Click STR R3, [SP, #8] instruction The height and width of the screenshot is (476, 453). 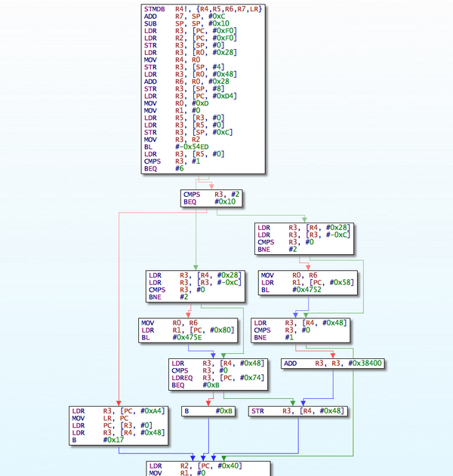pyautogui.click(x=184, y=89)
